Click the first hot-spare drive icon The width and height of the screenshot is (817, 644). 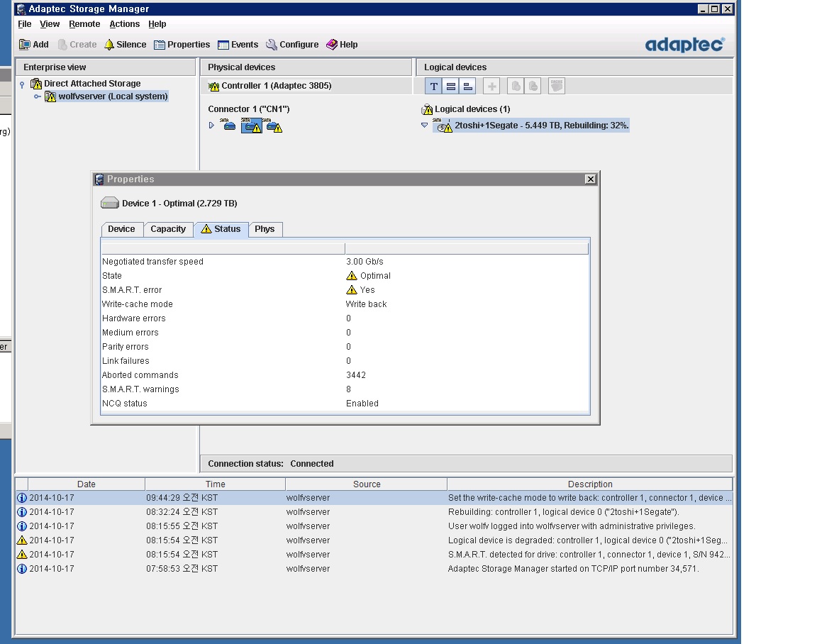[516, 87]
